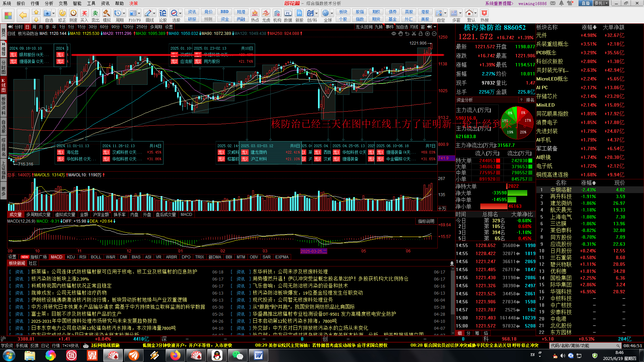Screen dimensions: 644x362
Task: Click the 资讯 button in toolbar
Action: pyautogui.click(x=192, y=12)
